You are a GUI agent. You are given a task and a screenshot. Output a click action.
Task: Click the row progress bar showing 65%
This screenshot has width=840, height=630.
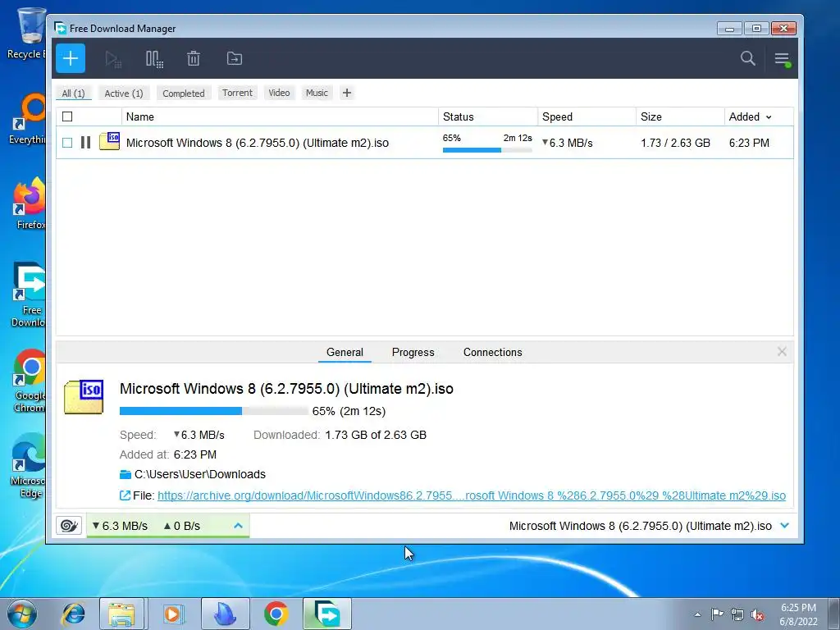pyautogui.click(x=487, y=150)
